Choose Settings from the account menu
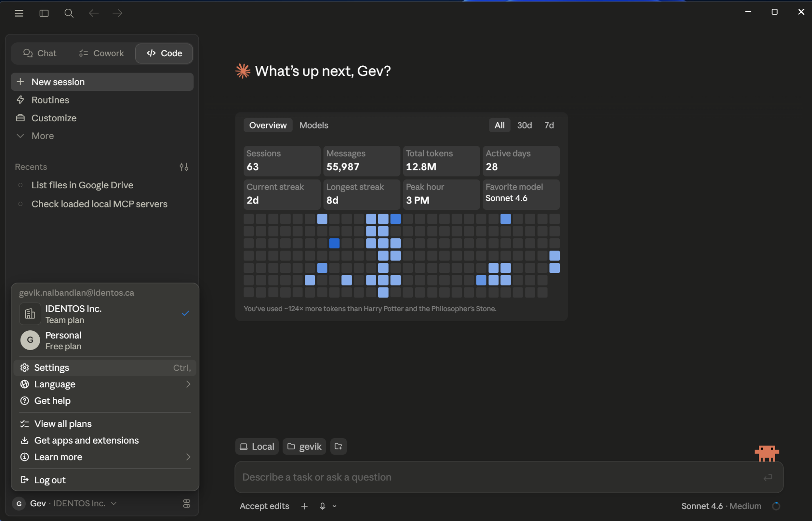Screen dimensions: 812x521 click(105, 368)
